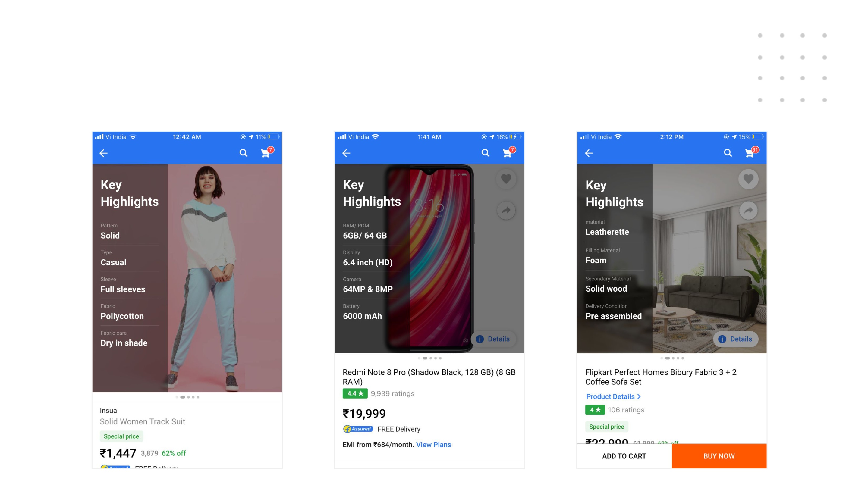Tap the '64MP & 8MP' camera highlight
The height and width of the screenshot is (488, 868).
click(x=368, y=289)
